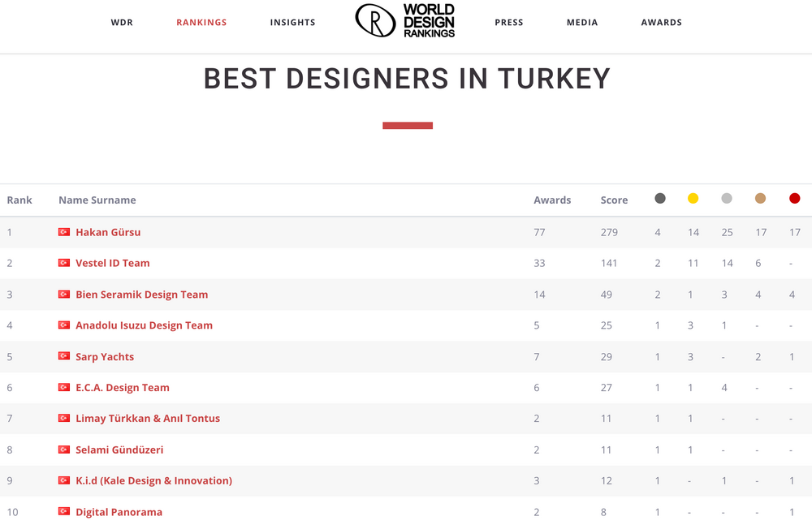Click the silver award circle icon
This screenshot has height=525, width=812.
[727, 199]
